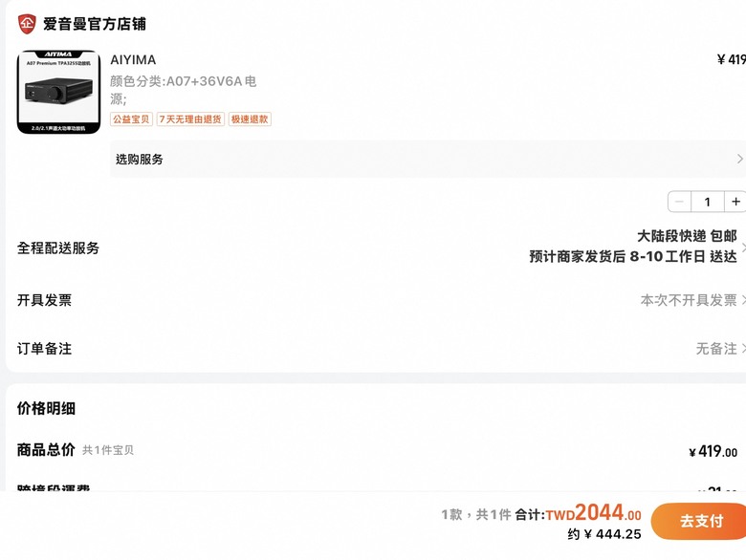Click the quantity field showing 1

click(x=708, y=202)
